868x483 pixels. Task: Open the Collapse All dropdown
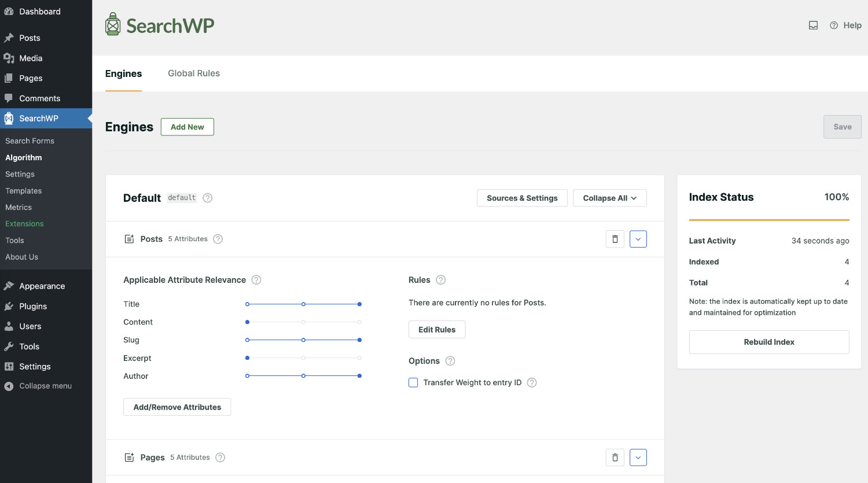[609, 198]
